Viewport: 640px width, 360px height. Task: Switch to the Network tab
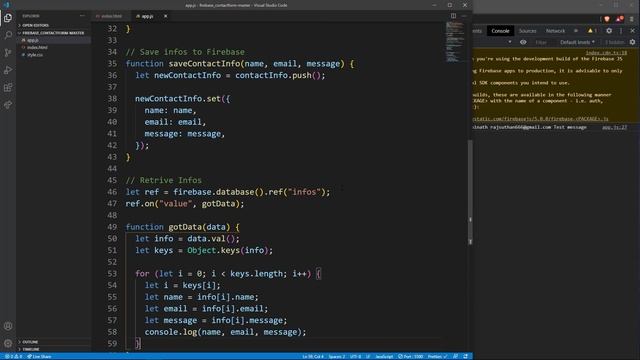(x=555, y=31)
